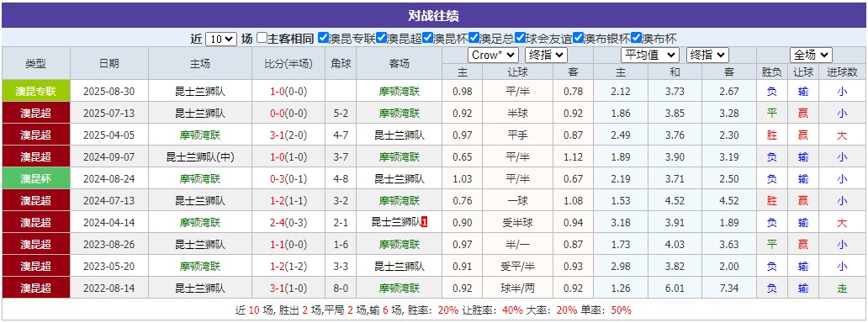Screen dimensions: 868x323
Task: Click 摩顿湾联 away team in 2025-07-13 row
Action: click(x=400, y=114)
